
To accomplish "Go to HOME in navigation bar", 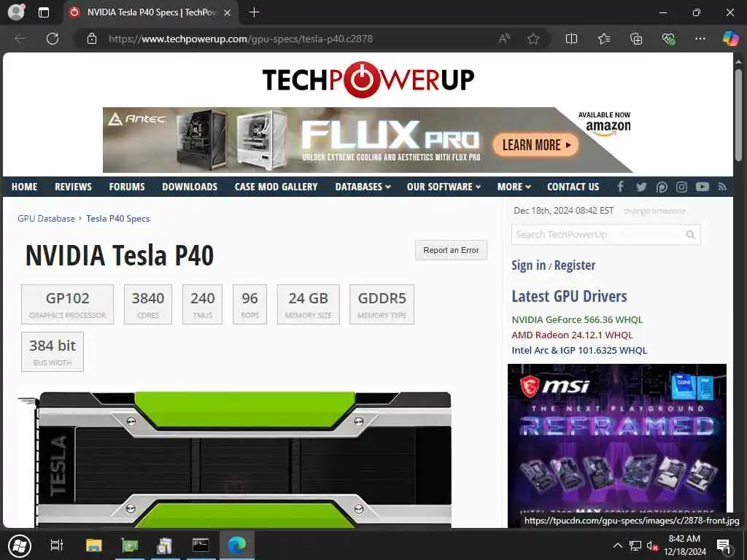I will point(24,187).
